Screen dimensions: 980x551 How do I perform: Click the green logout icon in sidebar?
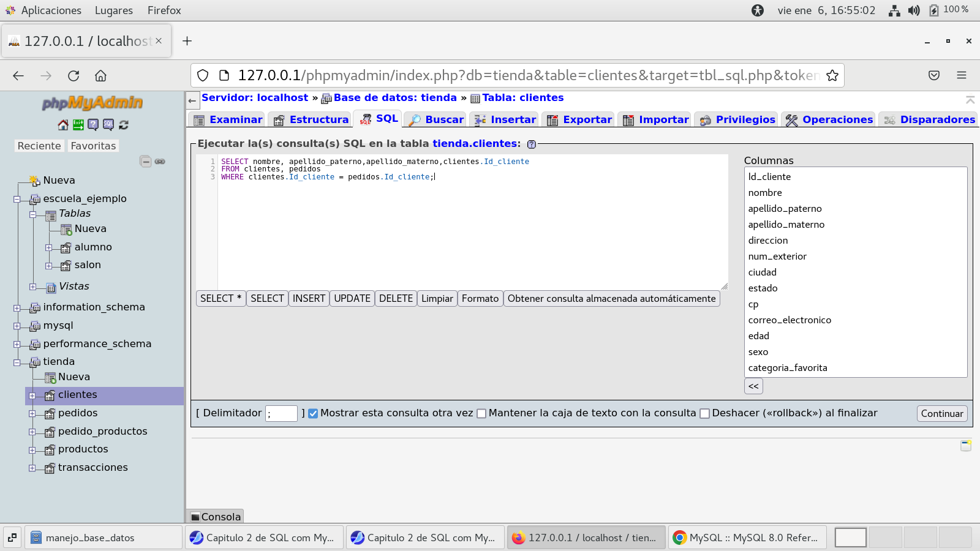pyautogui.click(x=78, y=125)
